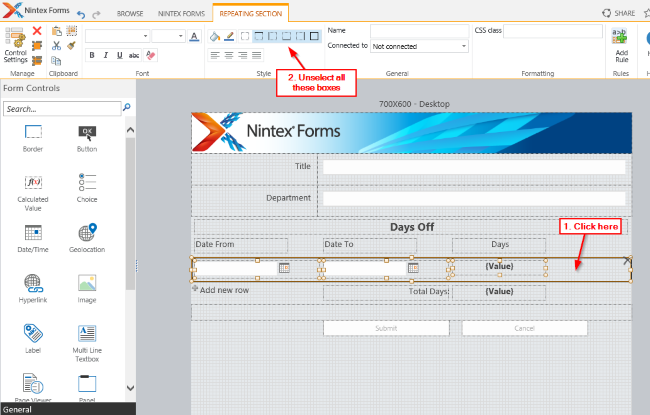
Task: Click the Title text field
Action: point(474,167)
